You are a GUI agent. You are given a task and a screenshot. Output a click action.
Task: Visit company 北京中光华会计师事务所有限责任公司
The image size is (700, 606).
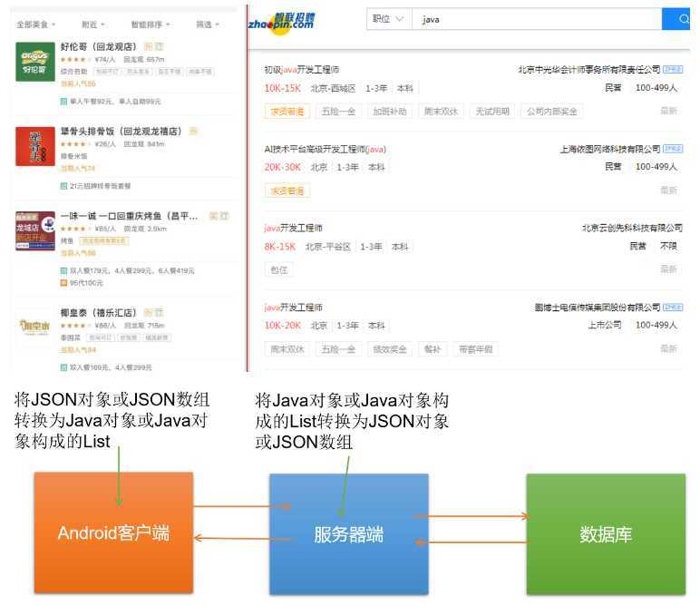point(589,69)
